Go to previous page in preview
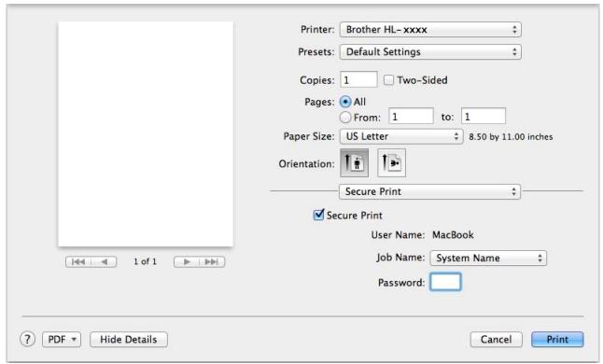The image size is (603, 364). pyautogui.click(x=104, y=261)
